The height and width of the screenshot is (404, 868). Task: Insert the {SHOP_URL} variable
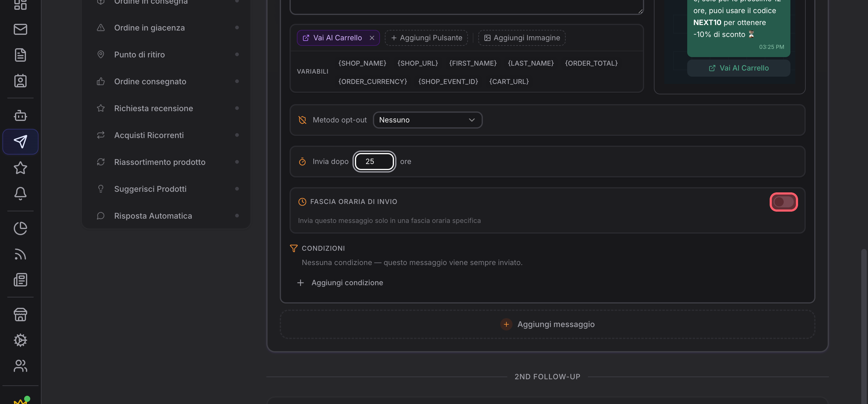418,63
